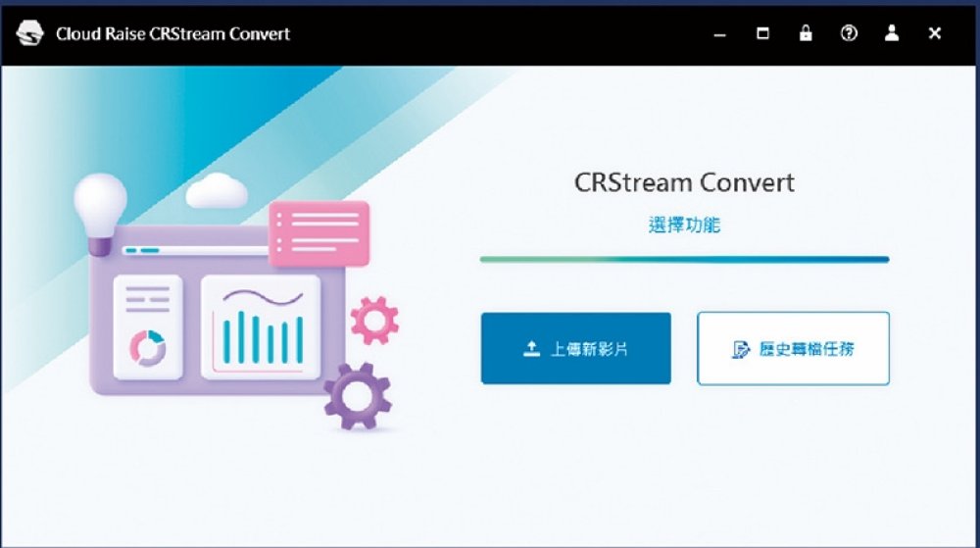Click the pink note list graphic
This screenshot has height=548, width=980.
(x=318, y=233)
